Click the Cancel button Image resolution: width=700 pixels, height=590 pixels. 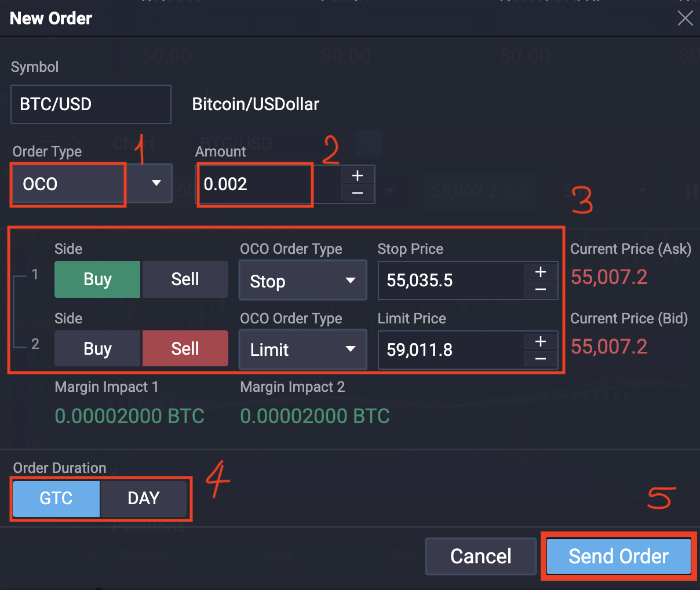click(x=480, y=556)
